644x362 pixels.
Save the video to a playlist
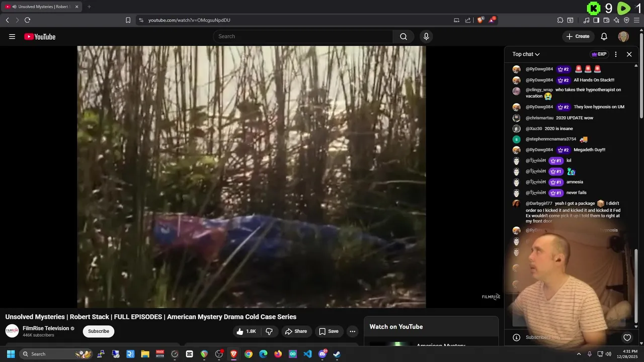coord(329,331)
